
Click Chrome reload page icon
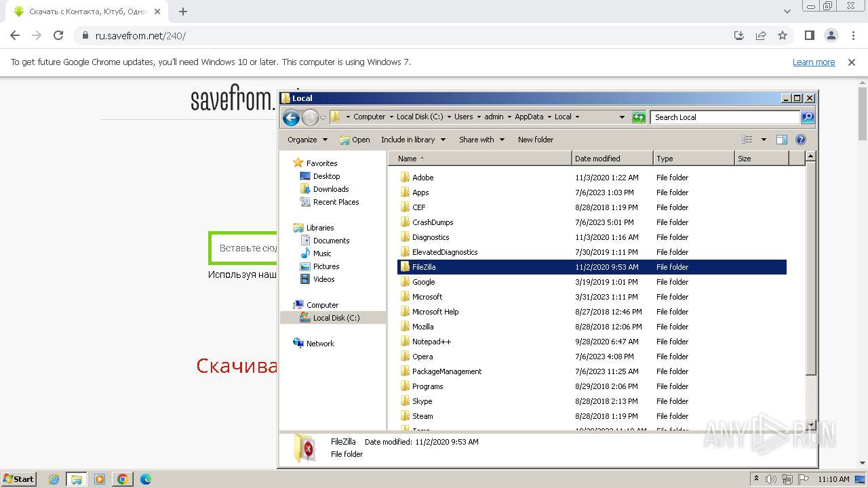tap(58, 35)
